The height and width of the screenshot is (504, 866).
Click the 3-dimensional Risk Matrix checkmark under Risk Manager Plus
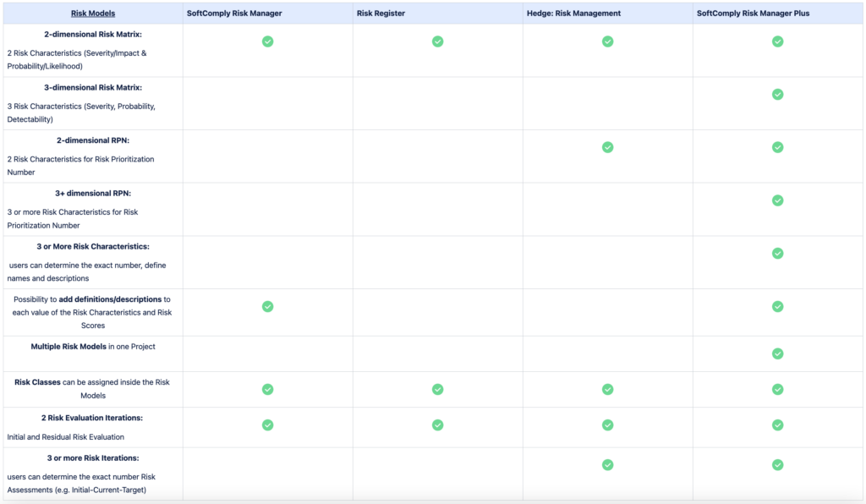point(777,95)
